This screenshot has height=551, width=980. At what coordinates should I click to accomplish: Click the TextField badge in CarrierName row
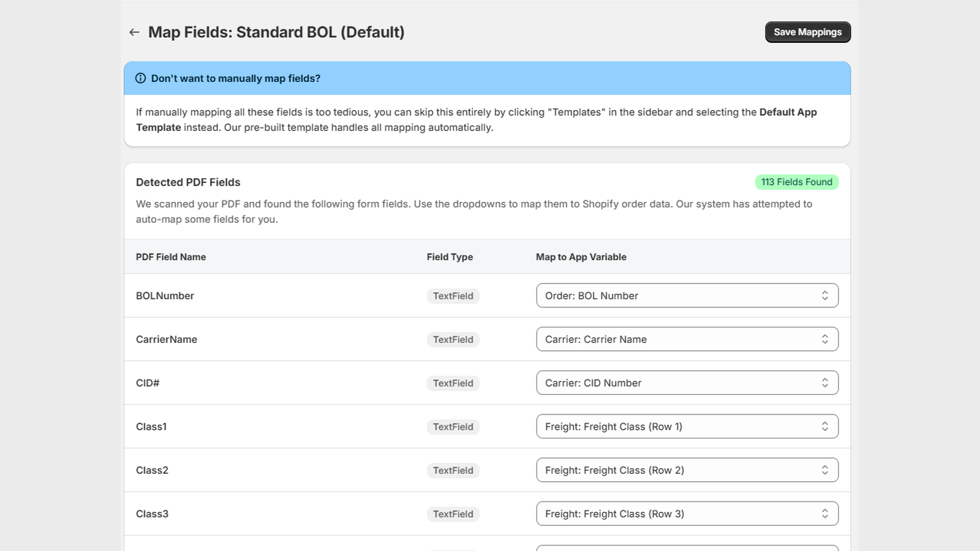tap(453, 340)
